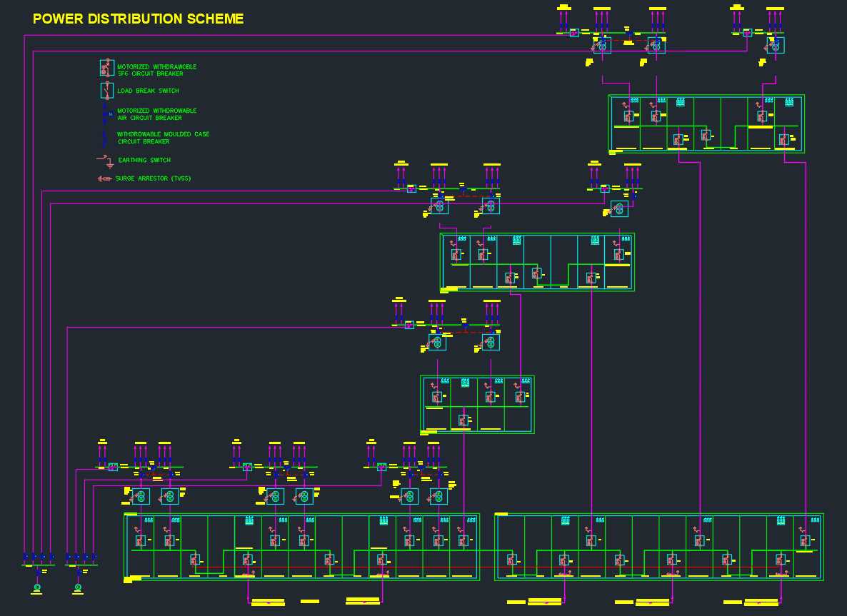Select the surge arrestor legend symbol
847x616 pixels.
(105, 178)
